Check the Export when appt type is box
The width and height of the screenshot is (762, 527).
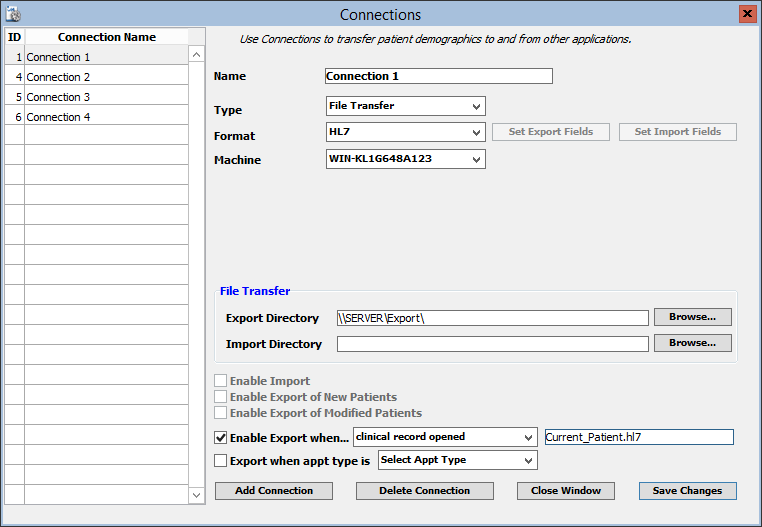click(x=221, y=460)
